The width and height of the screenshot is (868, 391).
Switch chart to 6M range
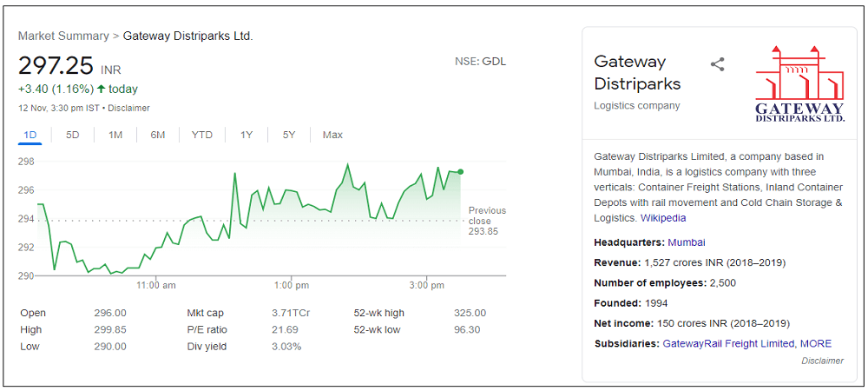point(158,135)
